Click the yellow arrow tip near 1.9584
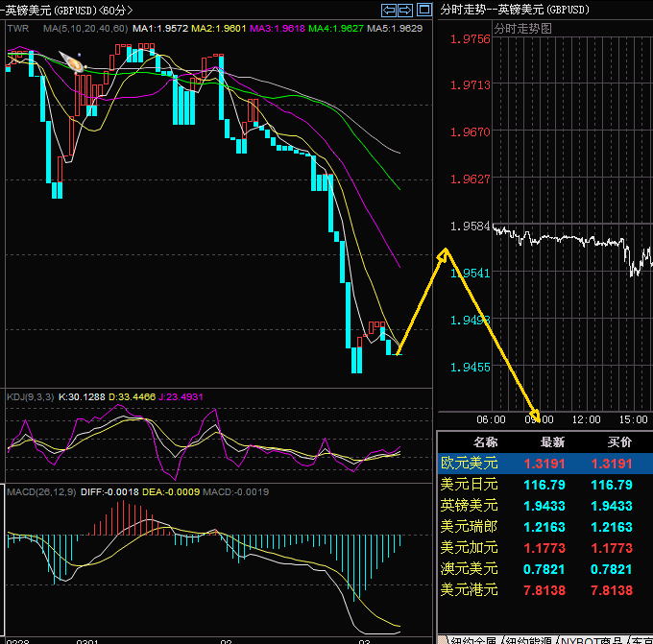The width and height of the screenshot is (653, 644). pos(445,252)
